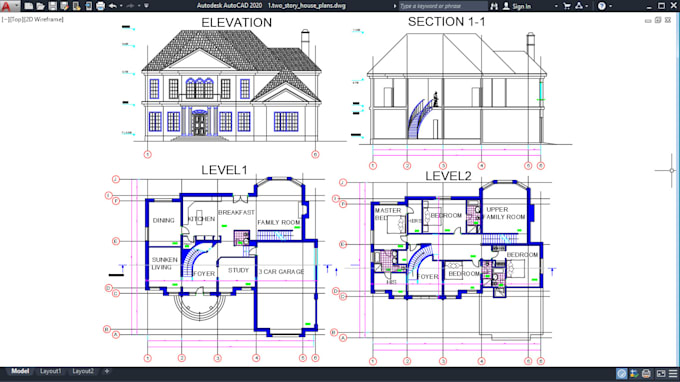
Task: Click the 3 CAR GARAGE label
Action: click(281, 271)
